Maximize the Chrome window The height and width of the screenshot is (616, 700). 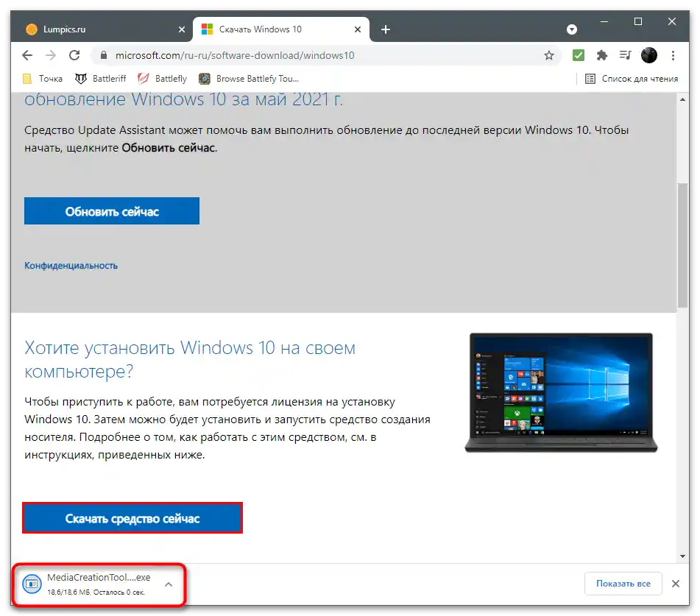click(638, 21)
